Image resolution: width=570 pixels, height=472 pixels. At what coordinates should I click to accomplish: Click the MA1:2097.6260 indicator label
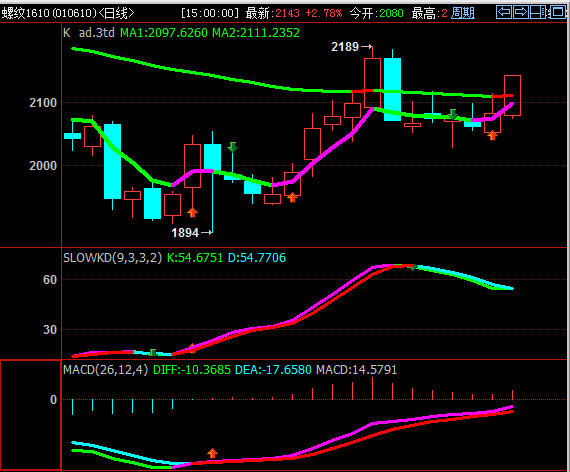[164, 33]
